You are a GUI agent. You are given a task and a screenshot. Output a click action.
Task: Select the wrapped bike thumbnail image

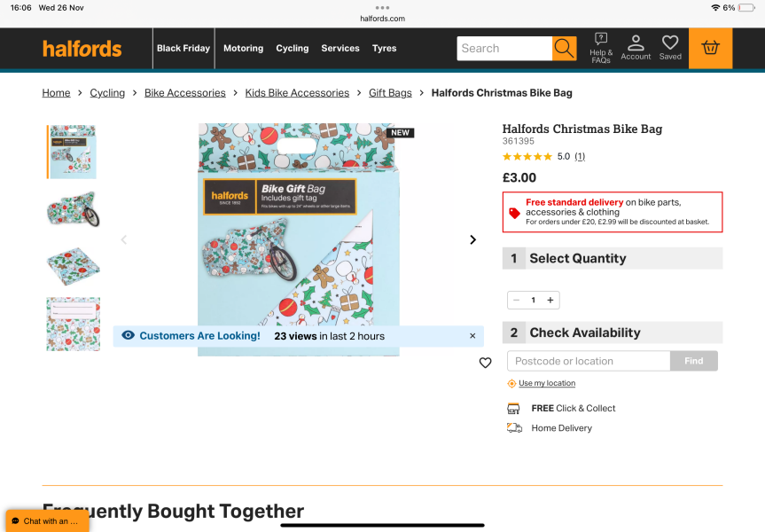[x=73, y=209]
